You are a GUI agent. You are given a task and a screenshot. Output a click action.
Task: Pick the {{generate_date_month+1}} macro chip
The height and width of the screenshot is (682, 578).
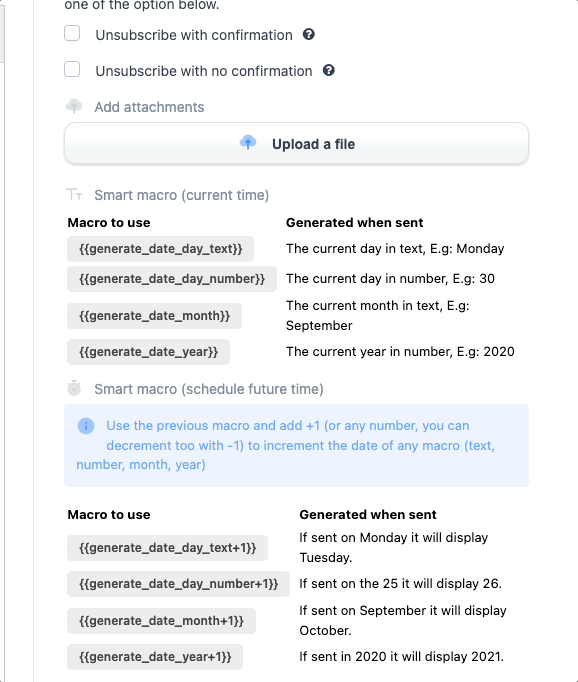tap(161, 621)
